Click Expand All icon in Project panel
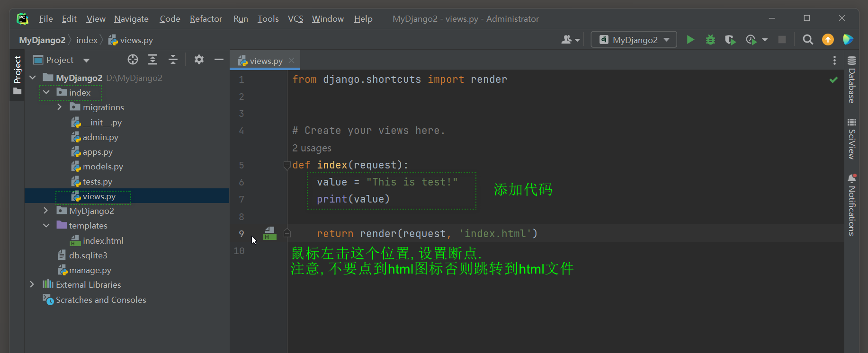This screenshot has height=353, width=868. (152, 60)
